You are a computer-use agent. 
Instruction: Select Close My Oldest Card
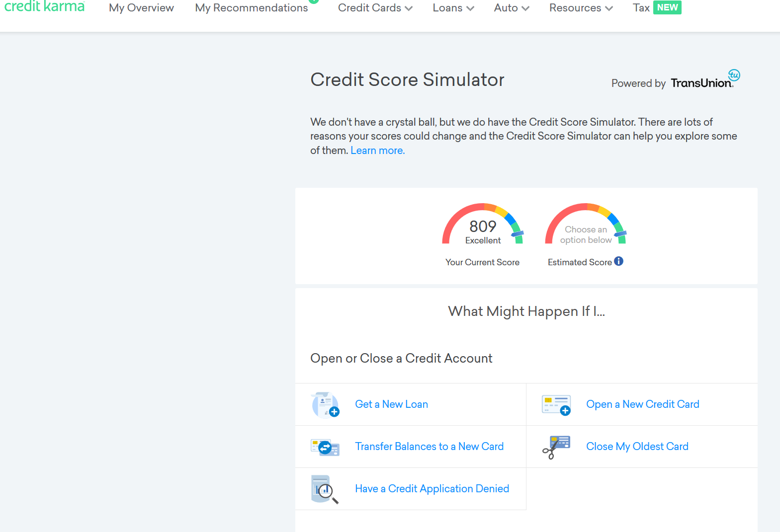[637, 447]
